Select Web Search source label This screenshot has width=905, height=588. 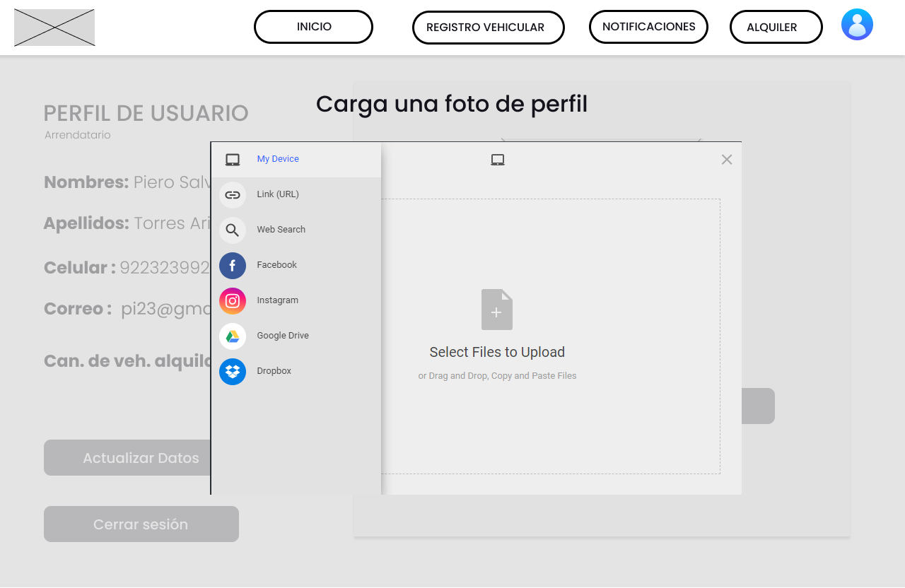click(281, 230)
